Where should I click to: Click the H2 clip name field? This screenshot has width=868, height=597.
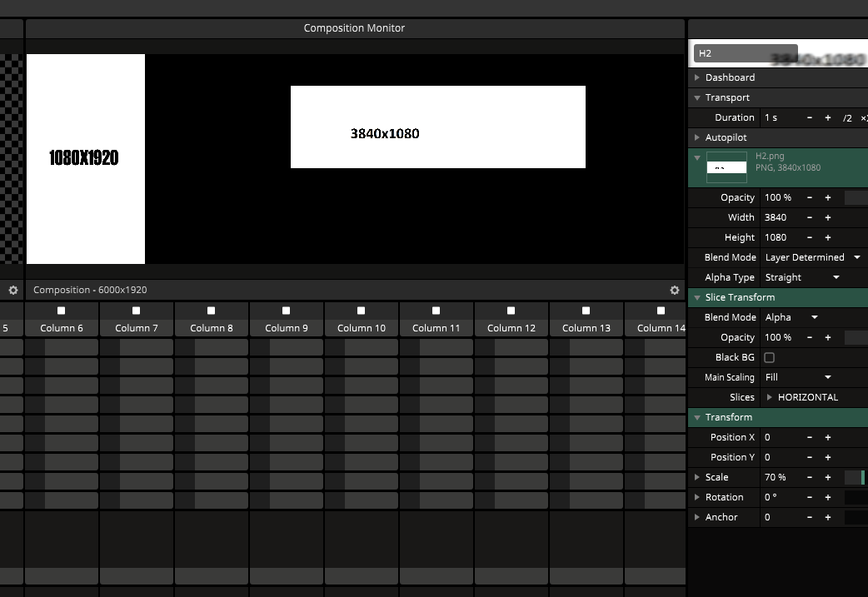(x=745, y=53)
